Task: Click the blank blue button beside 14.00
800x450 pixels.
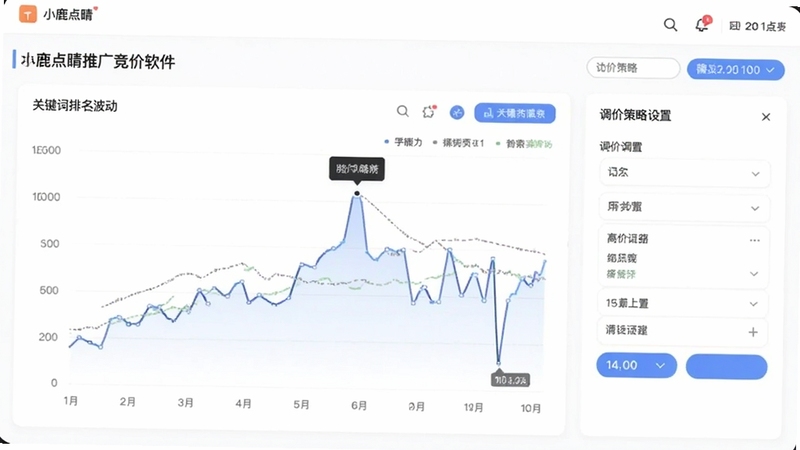Action: [726, 367]
